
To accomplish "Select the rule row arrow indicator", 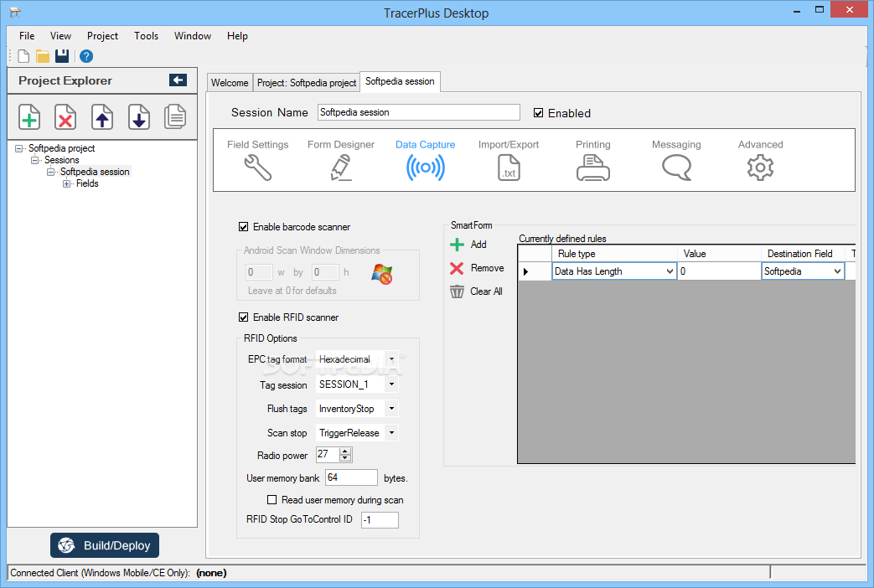I will (525, 271).
